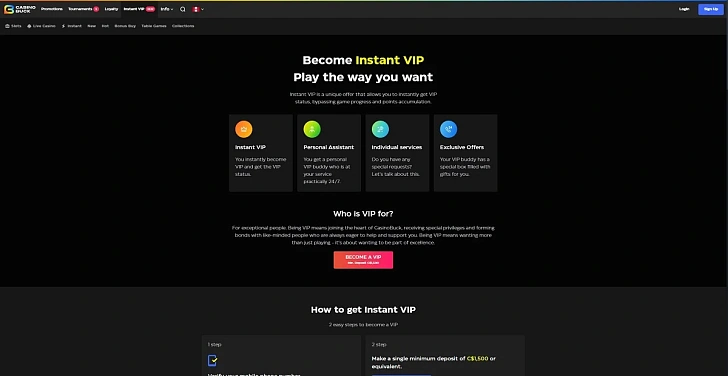
Task: Click the green Personal Assistant icon
Action: tap(312, 129)
